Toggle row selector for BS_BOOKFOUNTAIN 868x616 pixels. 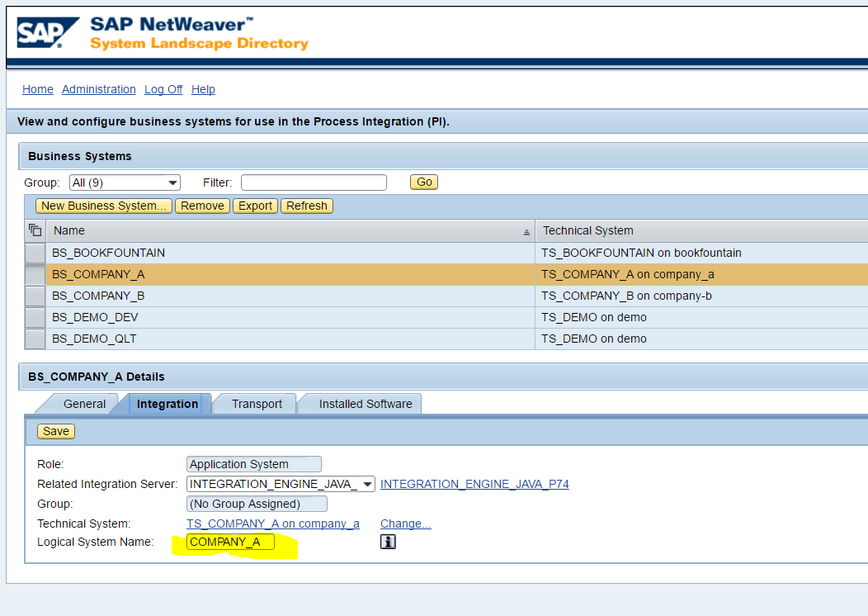(35, 253)
